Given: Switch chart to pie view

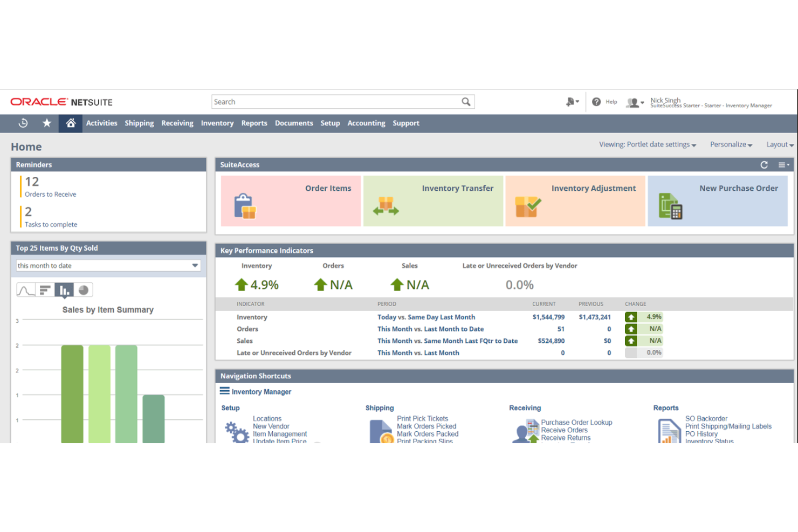Looking at the screenshot, I should pos(84,290).
